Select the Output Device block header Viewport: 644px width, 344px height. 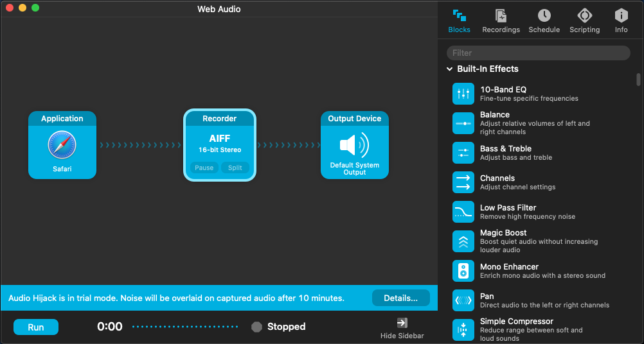pyautogui.click(x=354, y=119)
